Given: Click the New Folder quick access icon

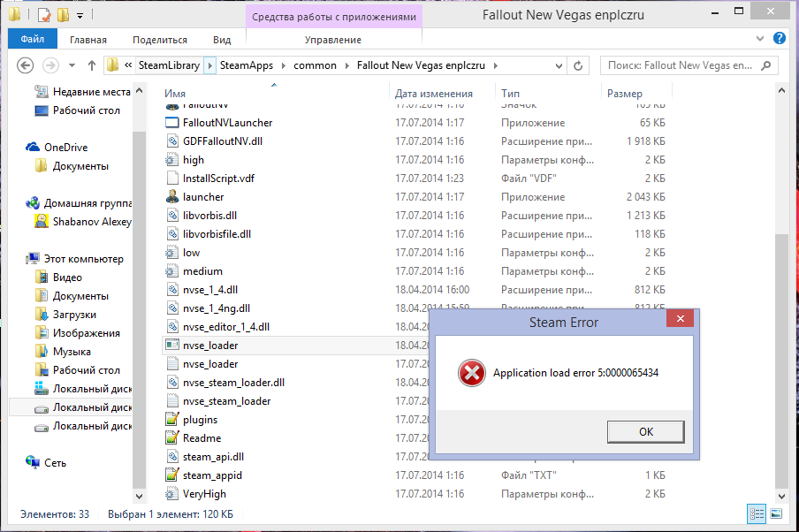Looking at the screenshot, I should point(63,15).
